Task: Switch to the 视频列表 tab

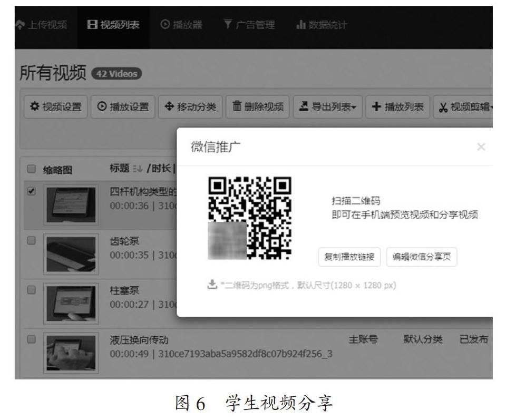Action: pos(113,25)
